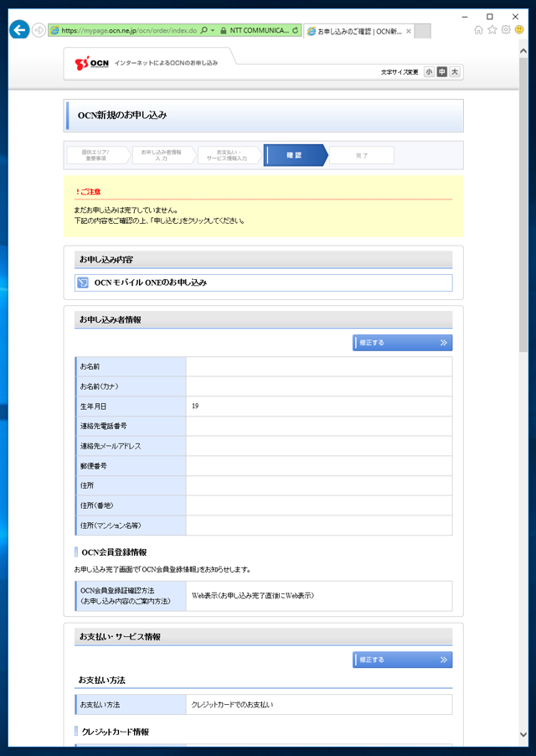Screen dimensions: 536x756
Task: Minimize the browser window
Action: (465, 17)
